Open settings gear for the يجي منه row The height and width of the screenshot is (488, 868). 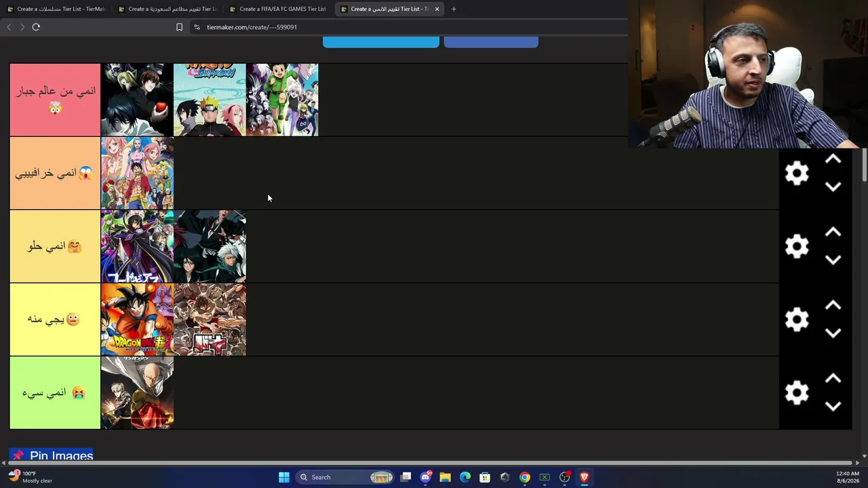pyautogui.click(x=797, y=320)
